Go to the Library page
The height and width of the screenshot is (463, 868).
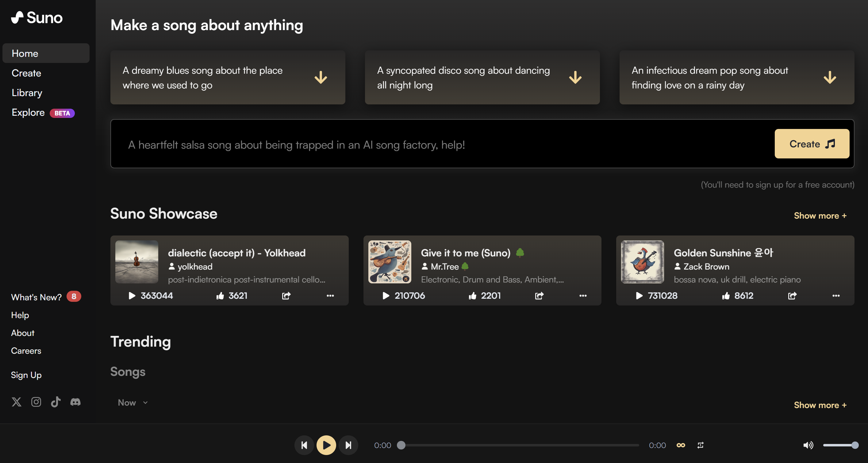27,93
